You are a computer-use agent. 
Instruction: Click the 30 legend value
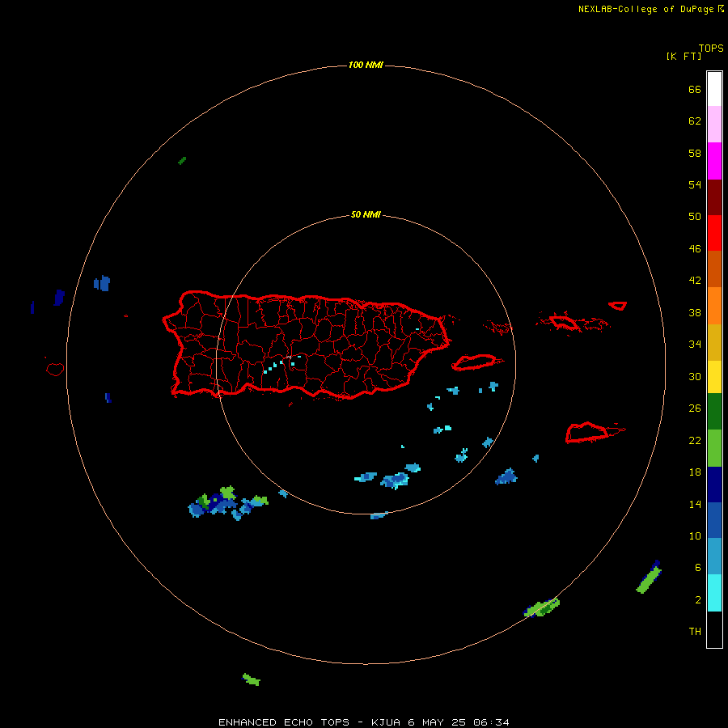tap(695, 376)
